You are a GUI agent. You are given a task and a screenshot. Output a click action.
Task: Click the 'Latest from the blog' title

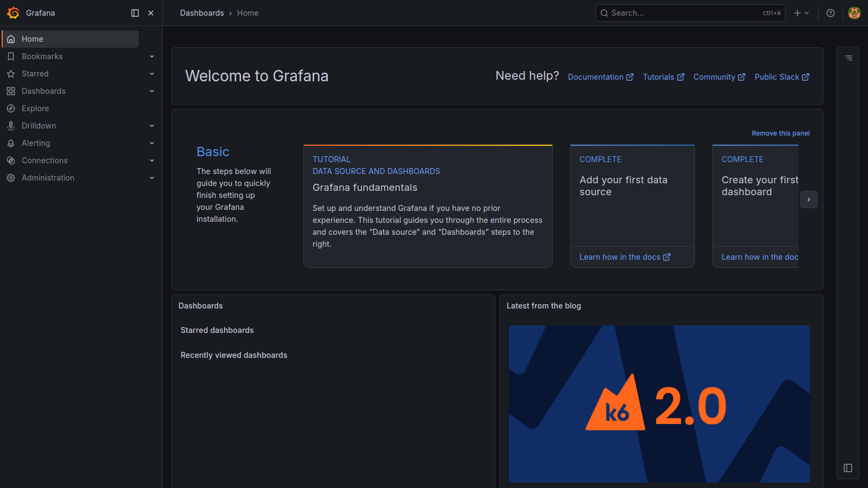[x=544, y=306]
